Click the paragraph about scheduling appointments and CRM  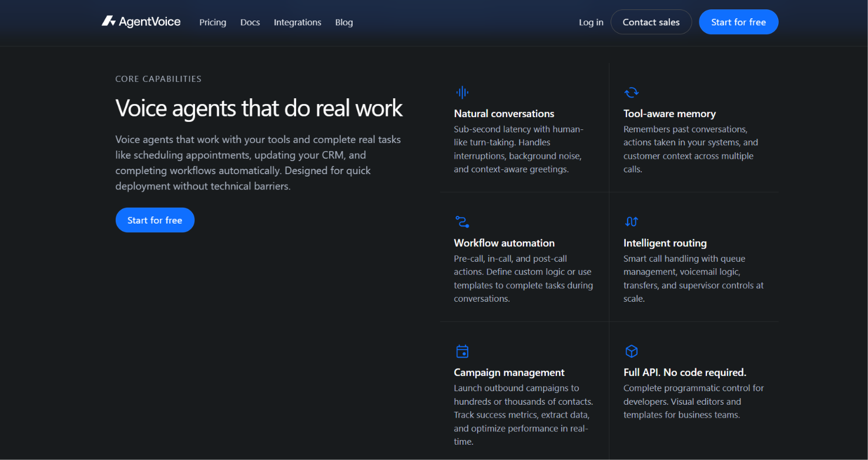tap(258, 163)
